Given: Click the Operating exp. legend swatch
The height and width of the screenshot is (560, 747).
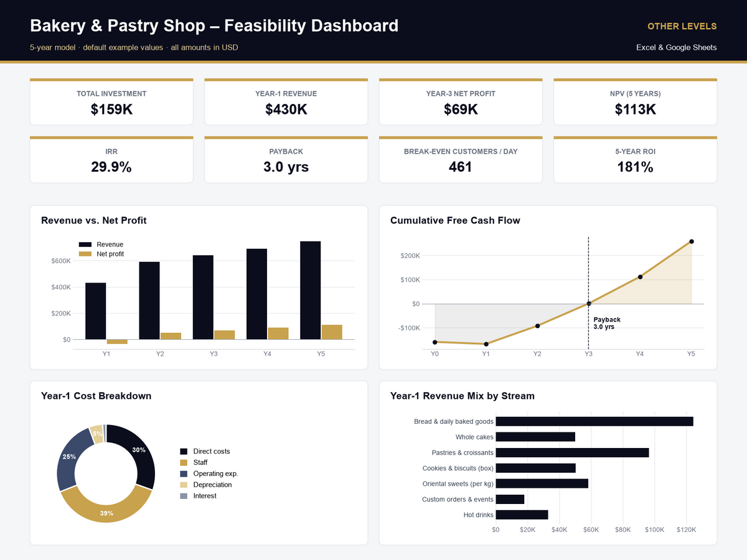Looking at the screenshot, I should coord(184,474).
